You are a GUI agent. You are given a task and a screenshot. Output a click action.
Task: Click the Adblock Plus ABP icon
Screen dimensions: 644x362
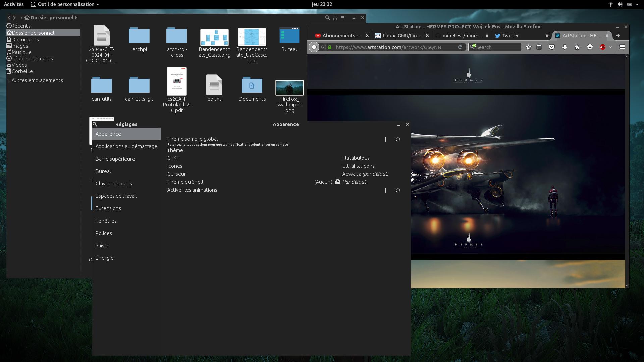click(x=603, y=47)
